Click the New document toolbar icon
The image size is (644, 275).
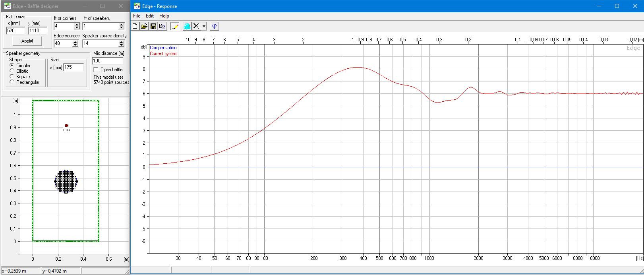point(135,26)
